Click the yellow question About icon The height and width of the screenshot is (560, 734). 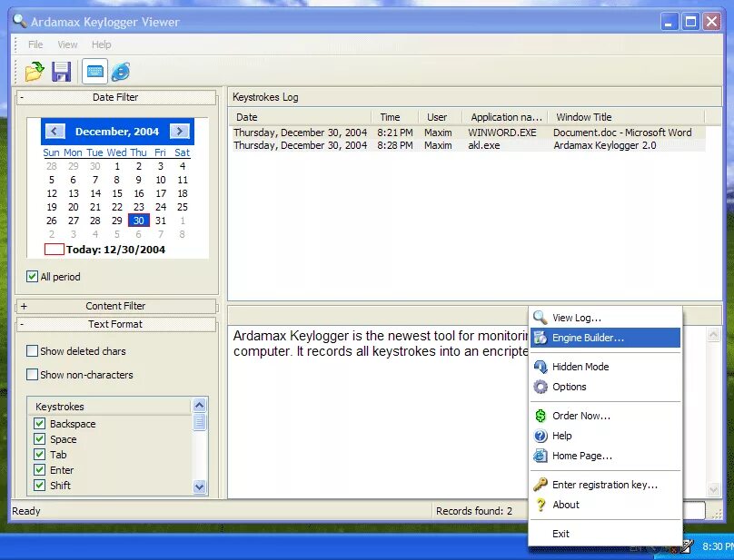pyautogui.click(x=541, y=505)
